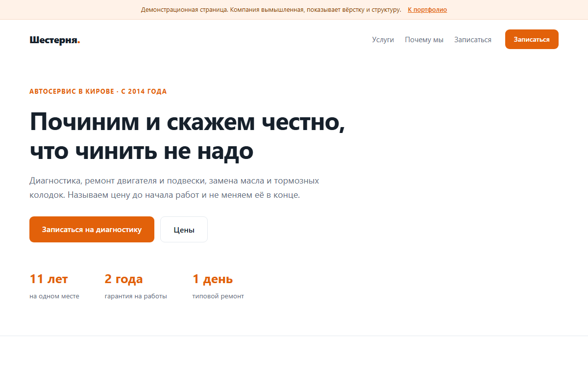Screen dimensions: 588x368
Task: Click the Шестерня logo
Action: 55,40
